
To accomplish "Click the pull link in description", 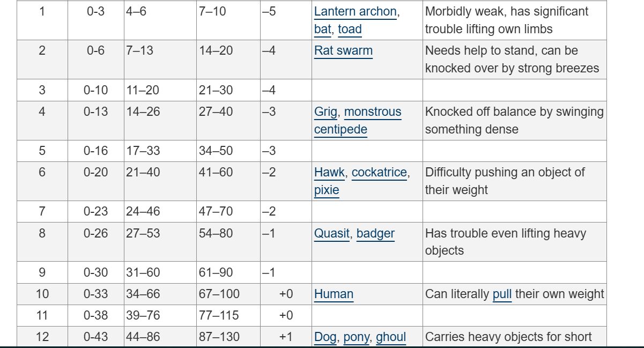I will click(x=502, y=294).
